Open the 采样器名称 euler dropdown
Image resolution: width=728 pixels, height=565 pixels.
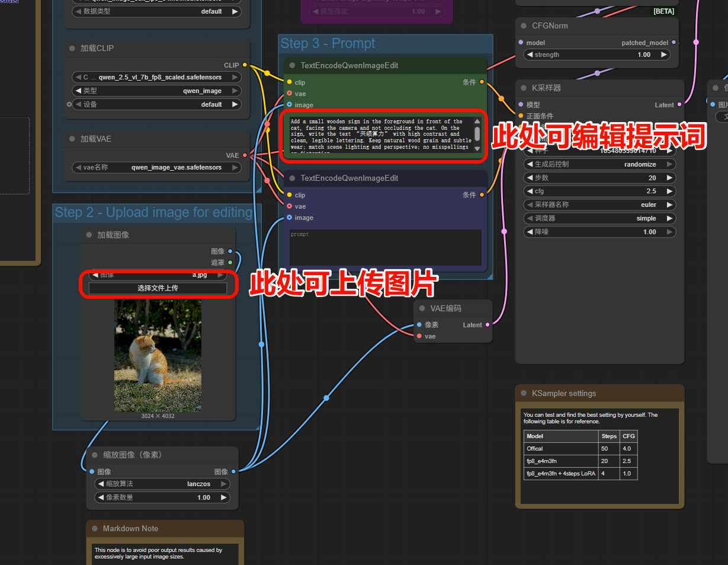pos(599,205)
